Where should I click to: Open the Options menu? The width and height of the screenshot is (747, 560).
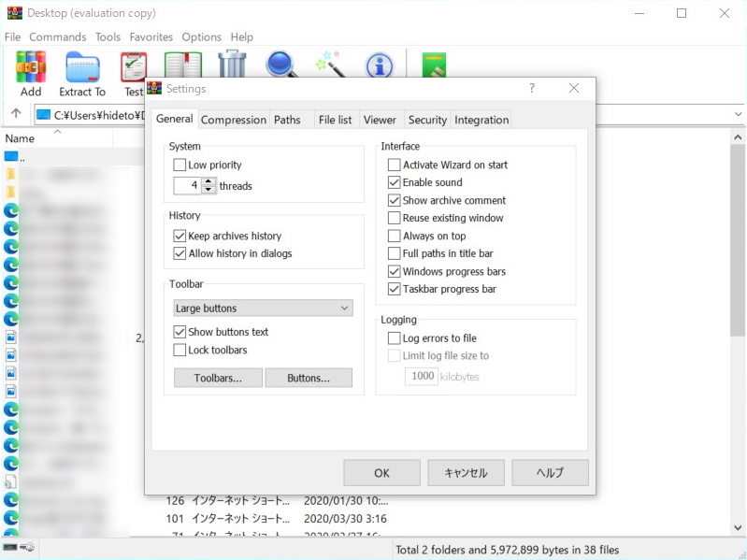click(202, 36)
